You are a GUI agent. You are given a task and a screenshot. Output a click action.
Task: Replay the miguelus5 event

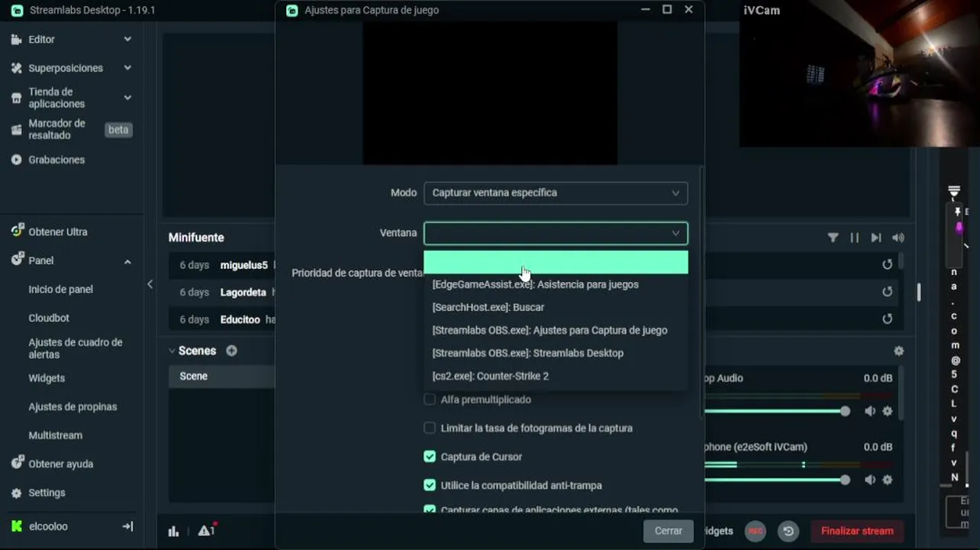tap(887, 264)
